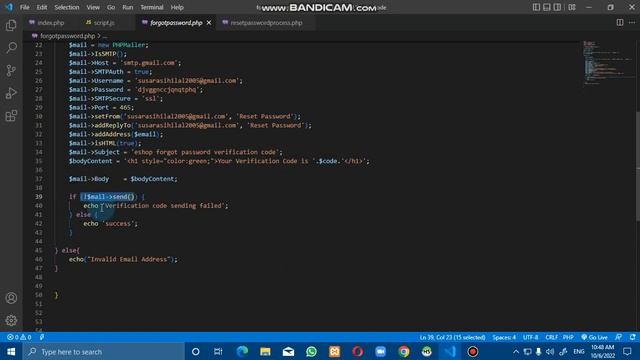Click line number 39 in gutter
Screen dimensions: 640x360
(x=38, y=197)
